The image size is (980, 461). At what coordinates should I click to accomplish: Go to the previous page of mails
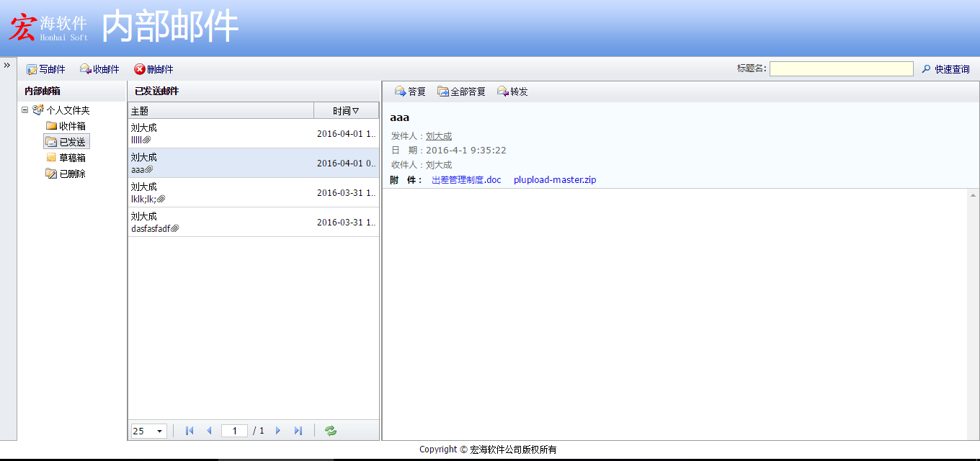[210, 431]
